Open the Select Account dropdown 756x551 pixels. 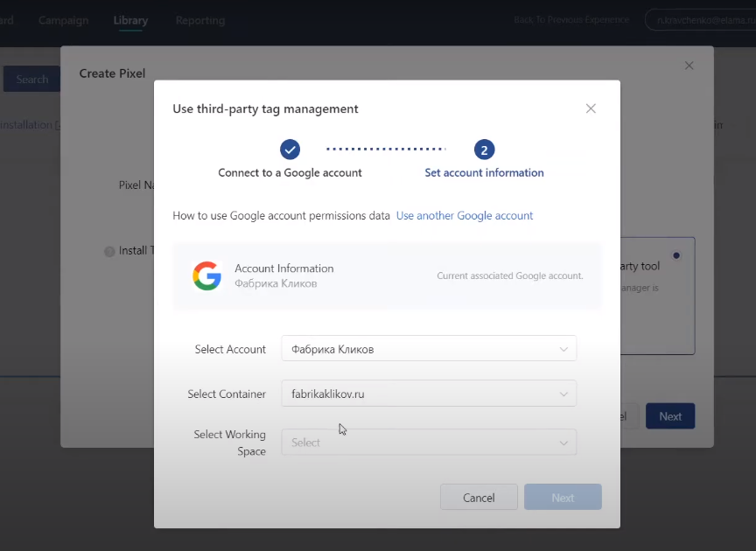(x=429, y=349)
